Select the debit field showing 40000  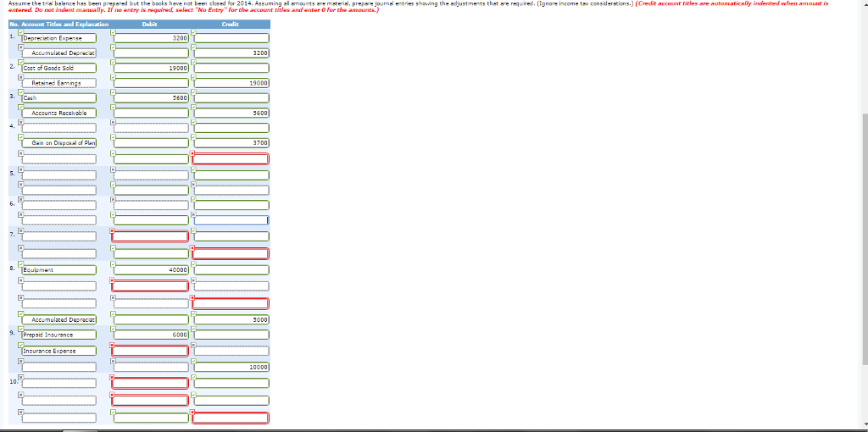(x=152, y=270)
